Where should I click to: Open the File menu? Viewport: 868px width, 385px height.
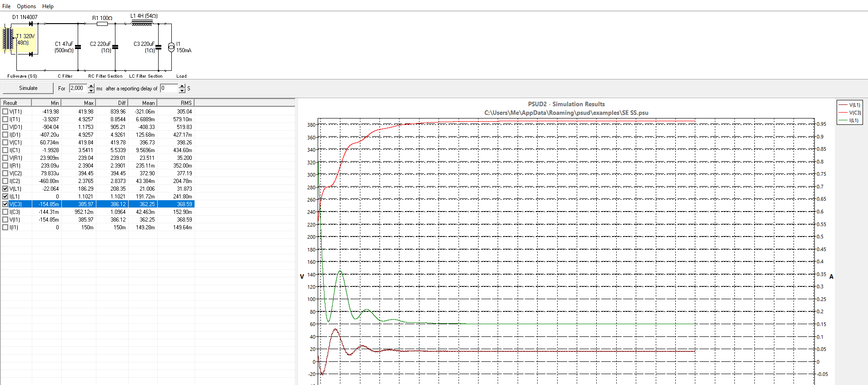click(x=6, y=6)
